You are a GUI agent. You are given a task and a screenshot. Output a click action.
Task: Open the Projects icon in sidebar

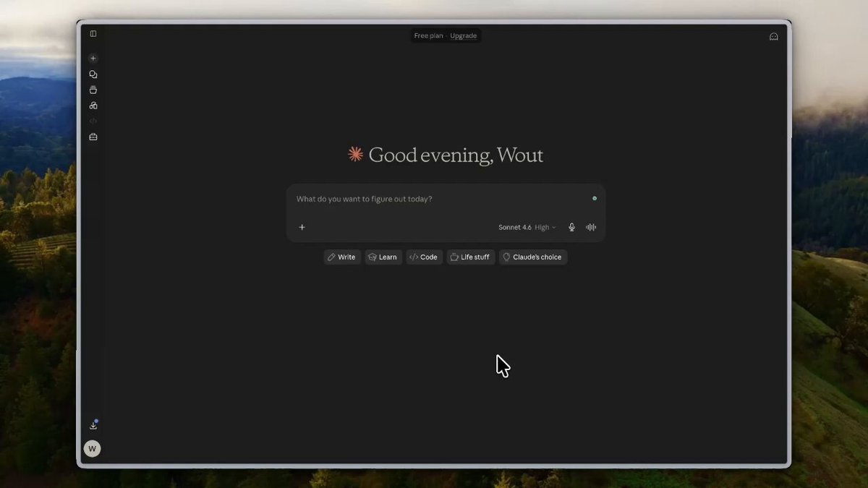tap(93, 90)
